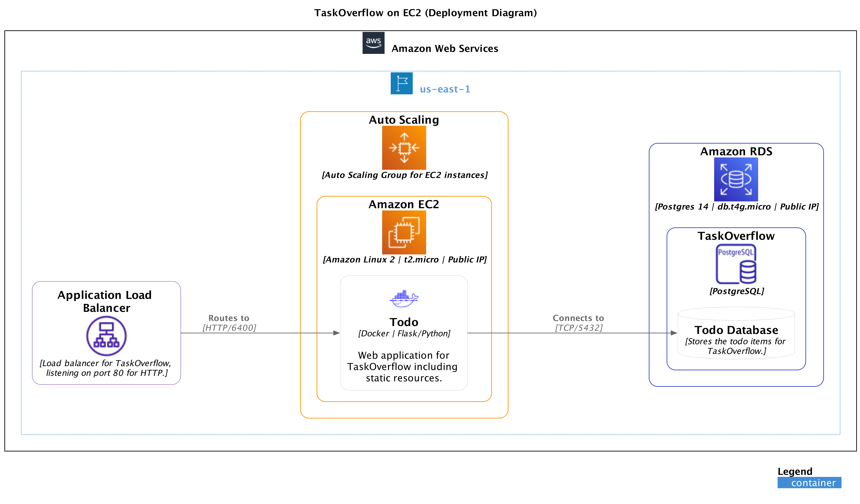Click the "us-east-1" region label
The height and width of the screenshot is (504, 860).
(445, 89)
